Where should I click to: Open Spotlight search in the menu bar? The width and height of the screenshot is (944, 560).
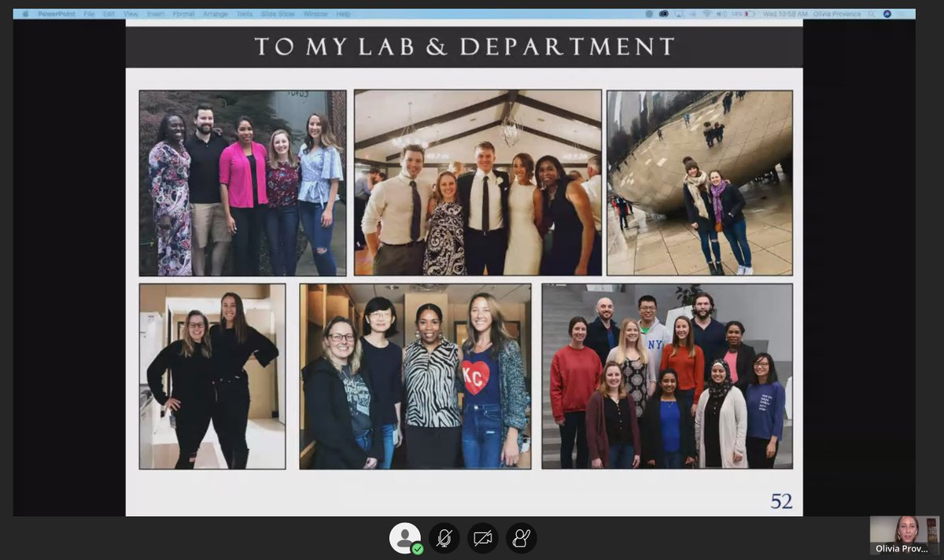873,14
